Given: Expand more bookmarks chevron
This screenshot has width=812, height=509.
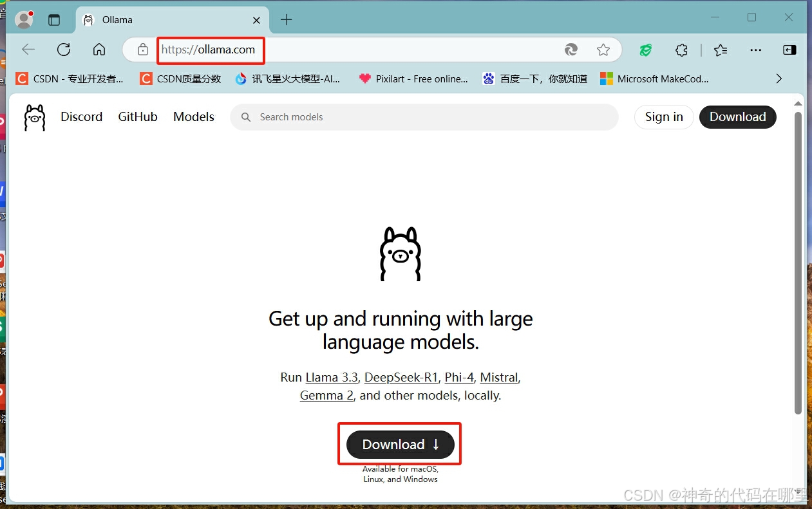Looking at the screenshot, I should (779, 79).
